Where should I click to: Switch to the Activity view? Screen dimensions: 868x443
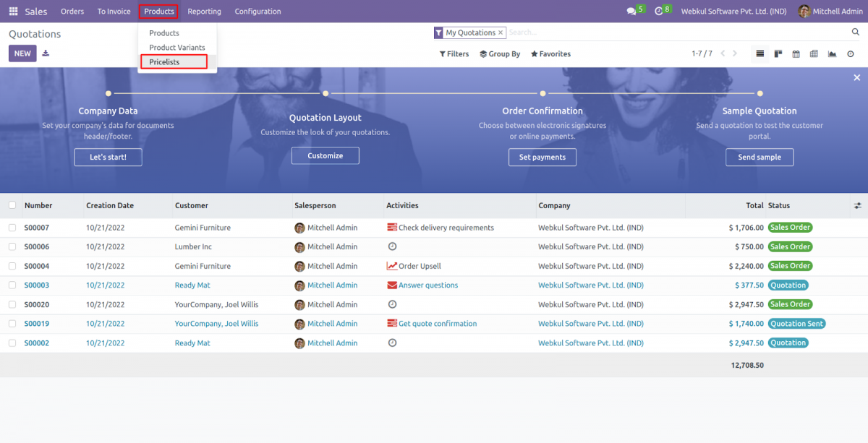tap(850, 53)
